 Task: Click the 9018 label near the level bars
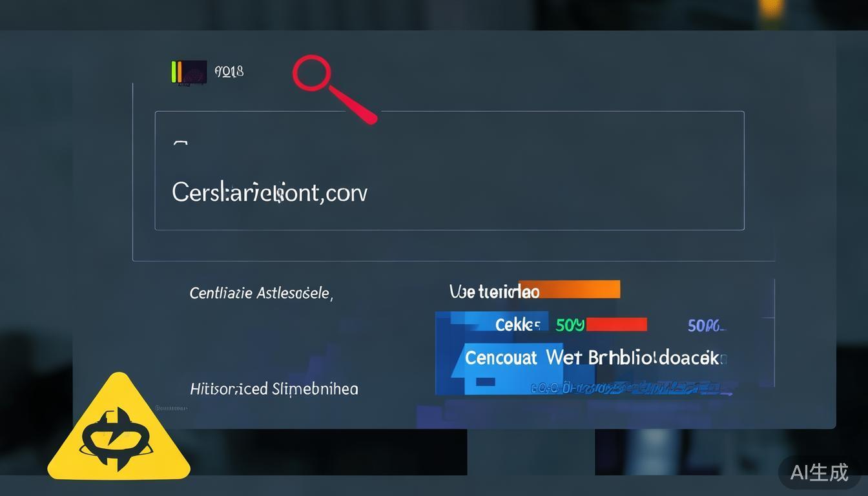[229, 72]
